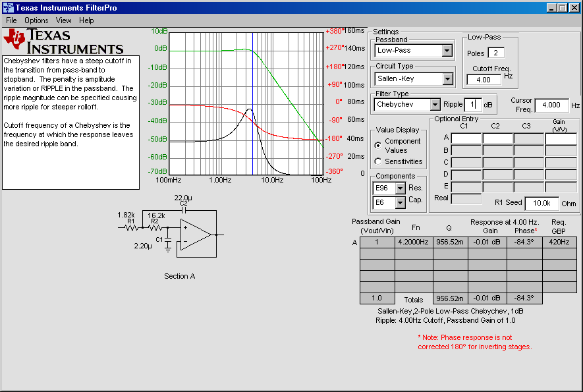Click the Fn cell 4.2000Hz in row A
Image resolution: width=583 pixels, height=392 pixels.
[x=414, y=242]
